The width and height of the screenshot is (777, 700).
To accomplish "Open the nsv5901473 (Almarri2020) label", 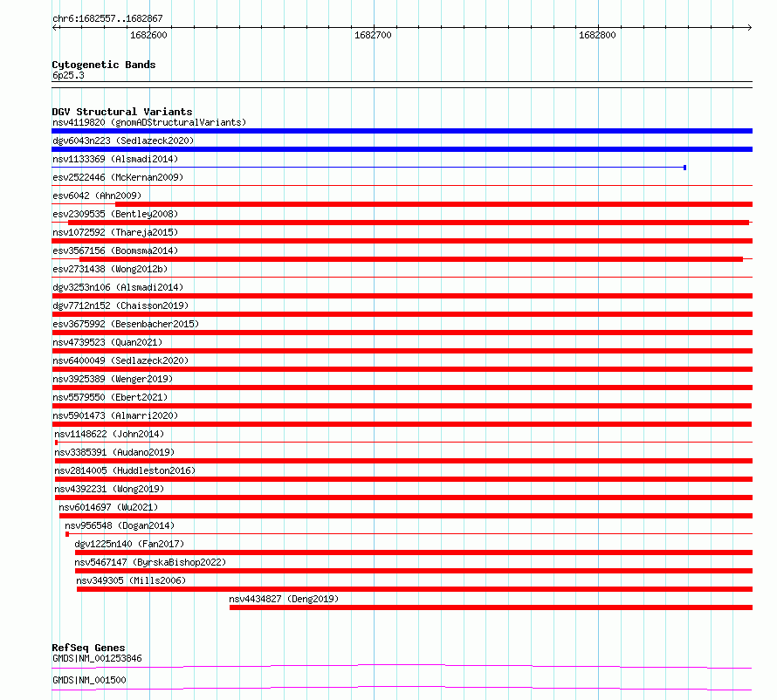I will (115, 415).
